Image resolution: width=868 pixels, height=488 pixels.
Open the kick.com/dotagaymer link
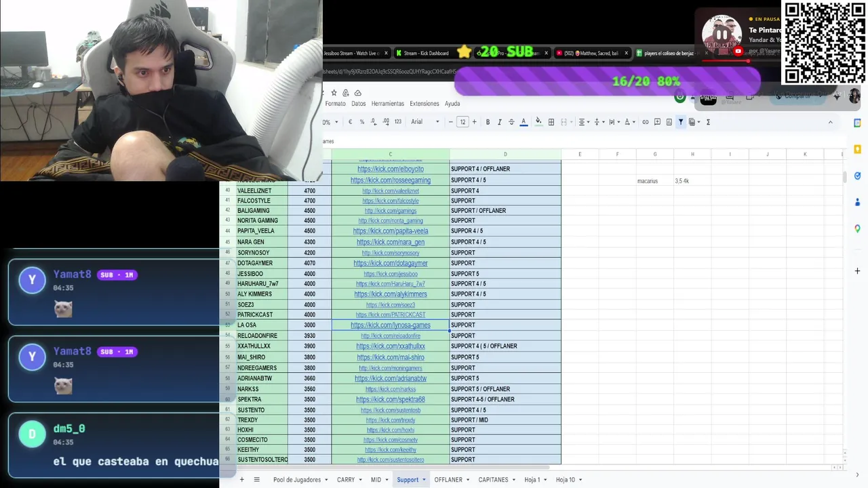[391, 263]
